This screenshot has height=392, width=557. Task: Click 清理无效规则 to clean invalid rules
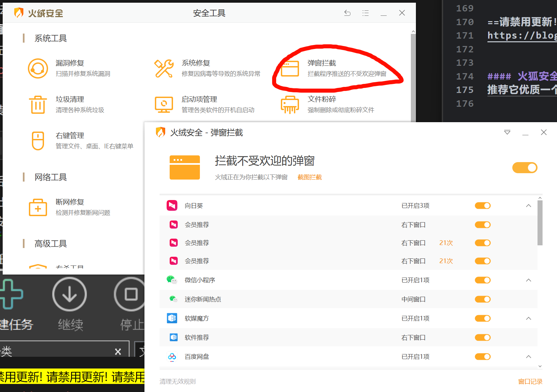point(177,382)
